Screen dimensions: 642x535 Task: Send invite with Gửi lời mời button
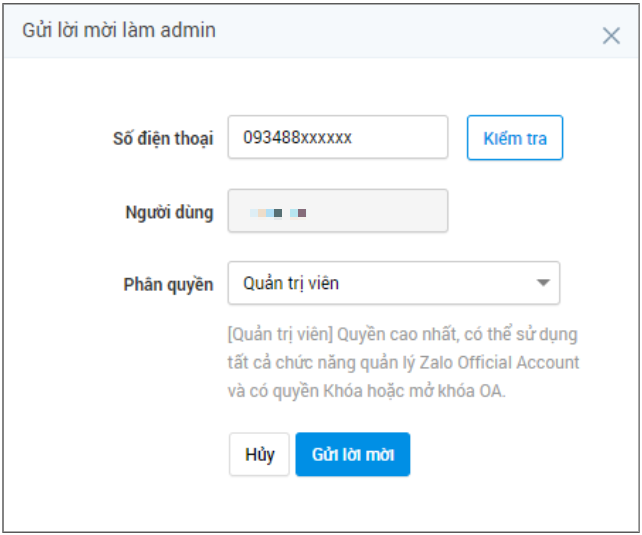[x=353, y=455]
